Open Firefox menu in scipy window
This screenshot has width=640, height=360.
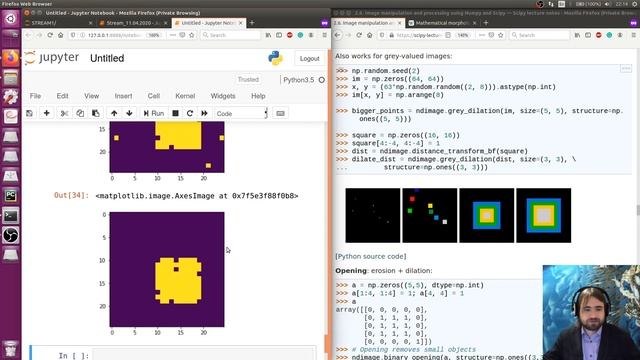(x=634, y=35)
